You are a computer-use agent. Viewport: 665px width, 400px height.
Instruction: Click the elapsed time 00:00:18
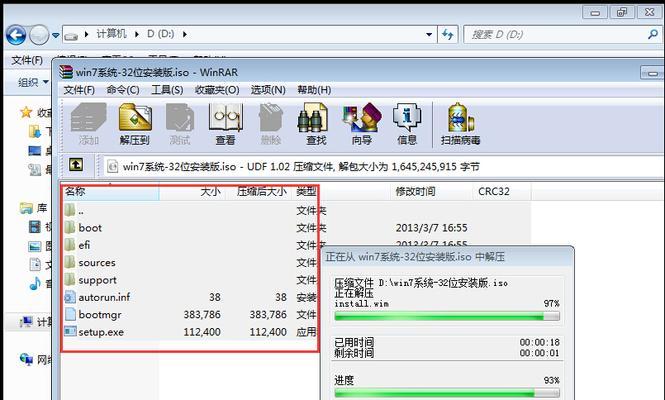539,342
